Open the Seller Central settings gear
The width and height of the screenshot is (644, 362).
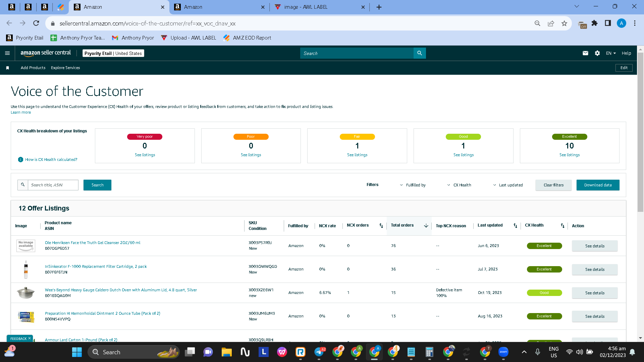[x=597, y=53]
